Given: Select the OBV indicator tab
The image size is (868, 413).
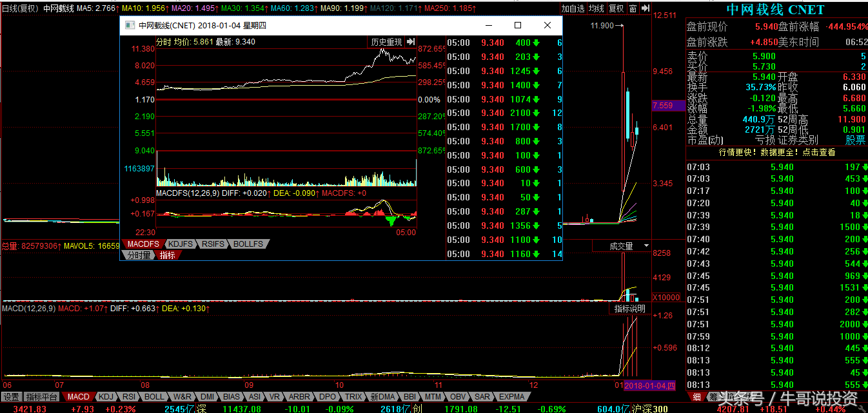Looking at the screenshot, I should (458, 396).
